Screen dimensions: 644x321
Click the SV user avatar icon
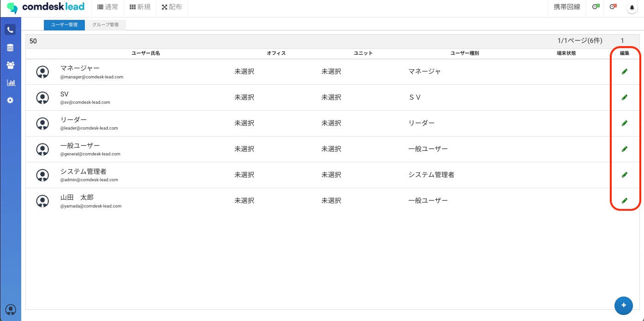42,98
